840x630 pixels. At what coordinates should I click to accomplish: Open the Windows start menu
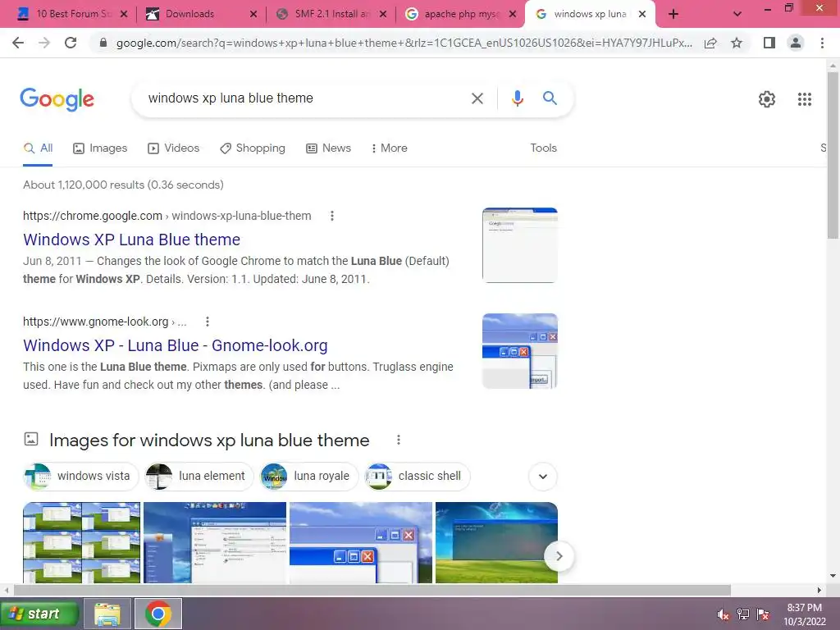pyautogui.click(x=39, y=614)
